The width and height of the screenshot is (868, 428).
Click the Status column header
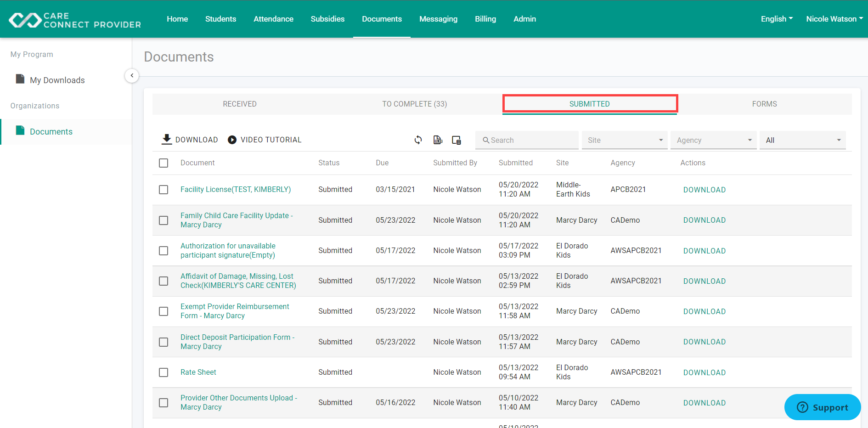(x=329, y=163)
